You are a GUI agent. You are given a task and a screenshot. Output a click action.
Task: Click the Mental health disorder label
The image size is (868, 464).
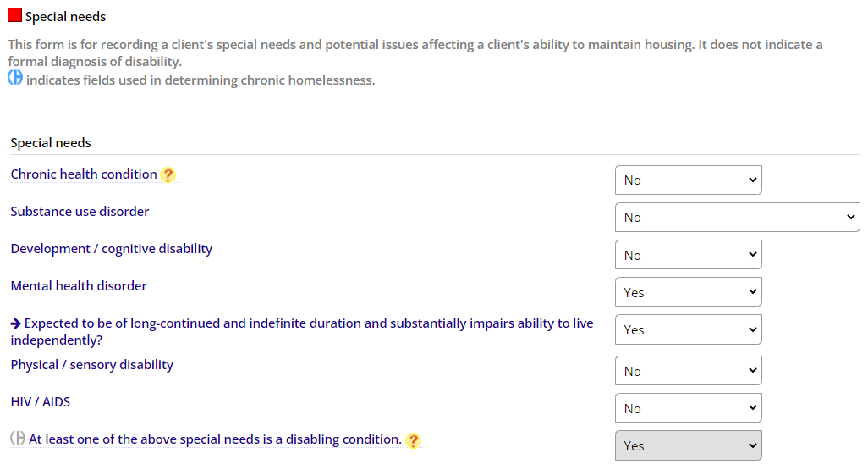[79, 285]
